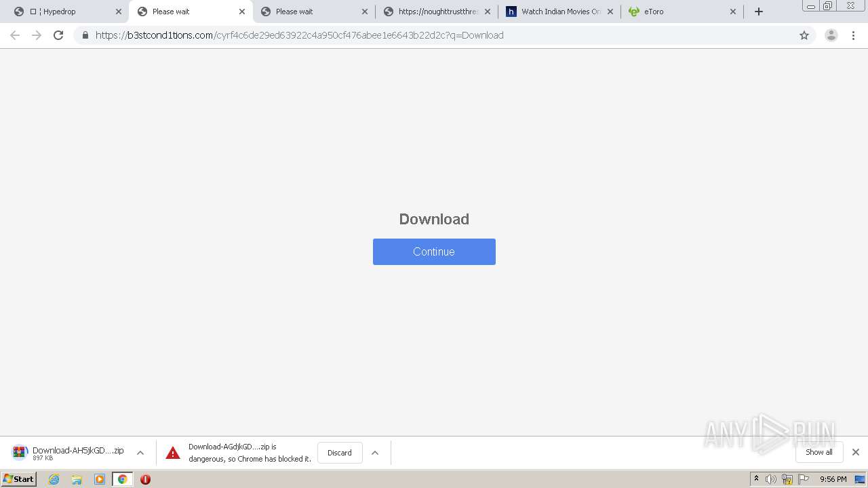Click the Download heading text
The height and width of the screenshot is (488, 868).
pos(434,219)
